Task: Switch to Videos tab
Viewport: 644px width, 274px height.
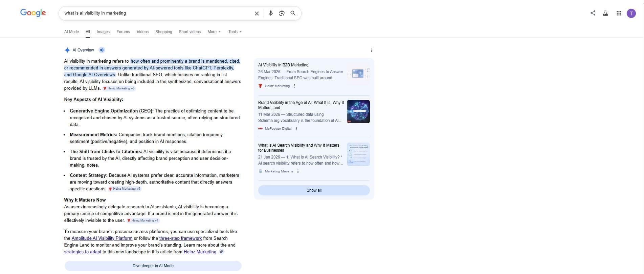Action: (x=142, y=32)
